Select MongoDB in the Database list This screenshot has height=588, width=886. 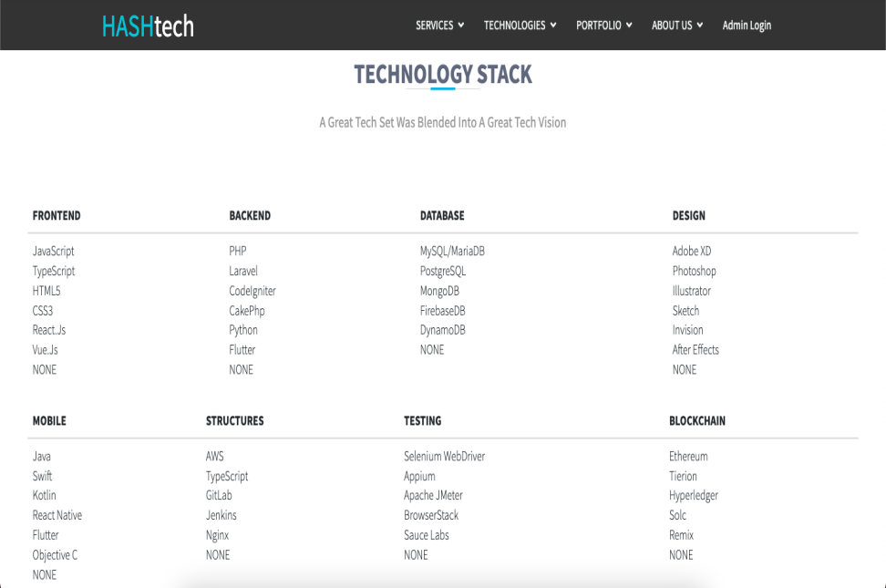point(439,291)
